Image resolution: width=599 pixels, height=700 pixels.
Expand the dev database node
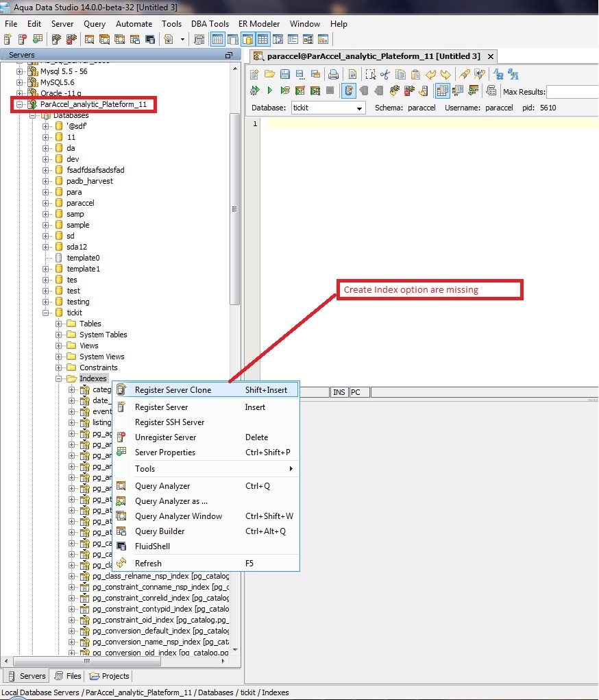tap(45, 159)
